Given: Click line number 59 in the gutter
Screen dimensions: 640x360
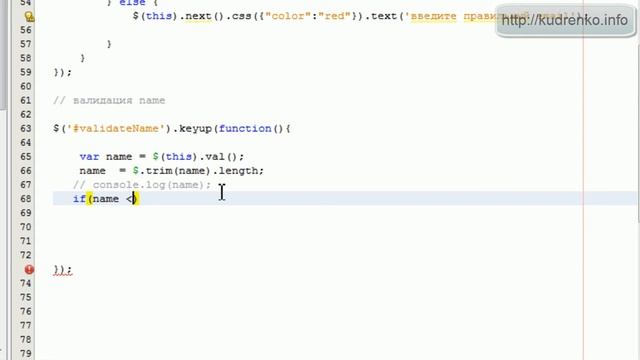Looking at the screenshot, I should point(26,72).
